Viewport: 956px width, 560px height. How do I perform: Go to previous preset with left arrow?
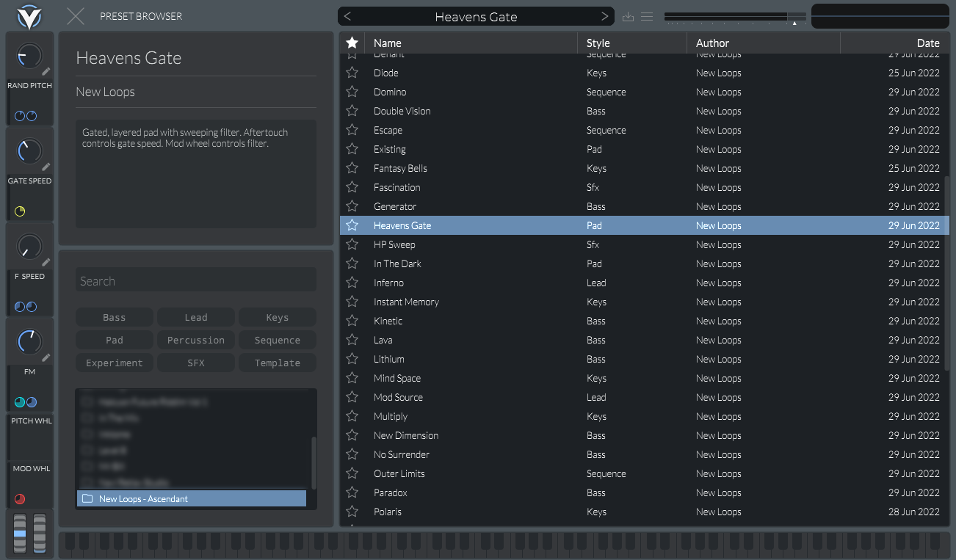pos(347,16)
